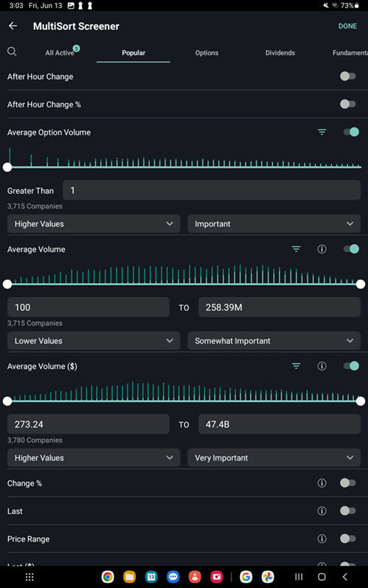
Task: Show info for Price Range
Action: coord(322,539)
